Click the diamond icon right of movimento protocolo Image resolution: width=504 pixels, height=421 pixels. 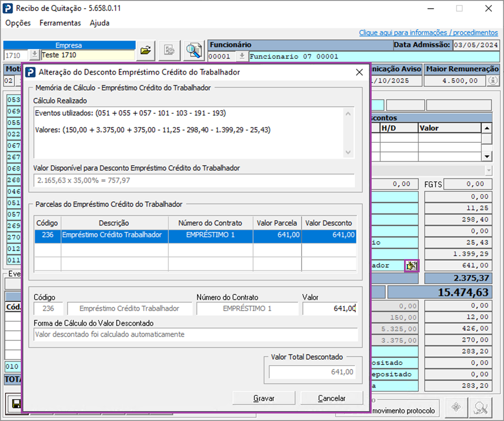pyautogui.click(x=456, y=407)
